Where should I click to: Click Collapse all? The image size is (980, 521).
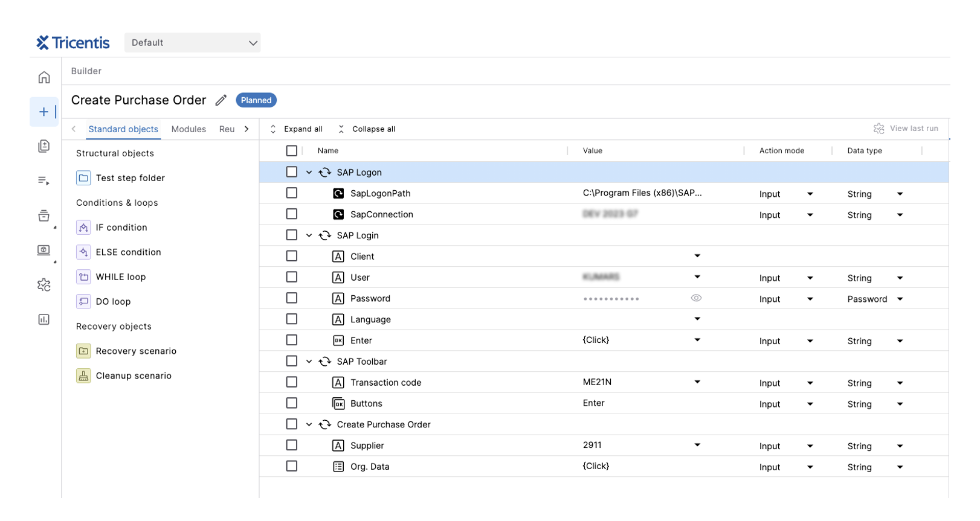pyautogui.click(x=367, y=129)
